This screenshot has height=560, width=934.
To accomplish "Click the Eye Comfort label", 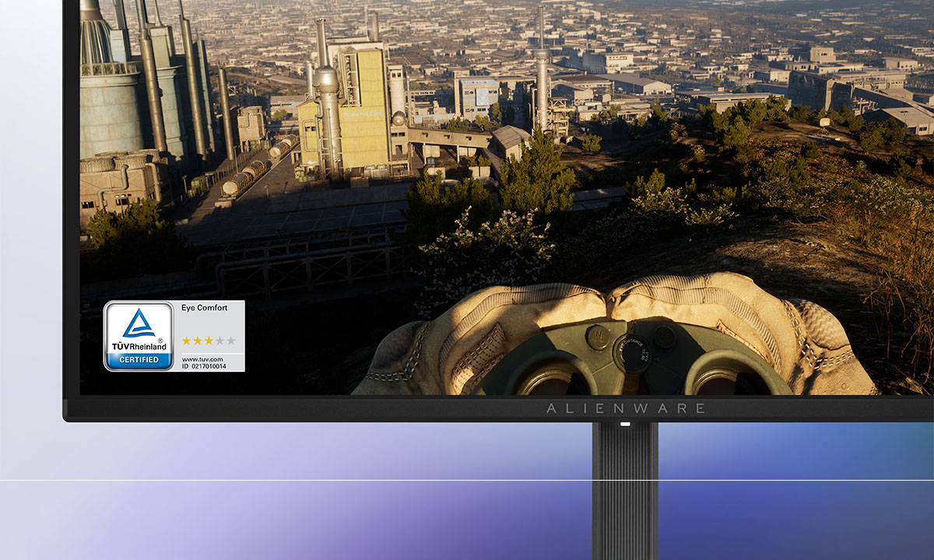I will 204,308.
